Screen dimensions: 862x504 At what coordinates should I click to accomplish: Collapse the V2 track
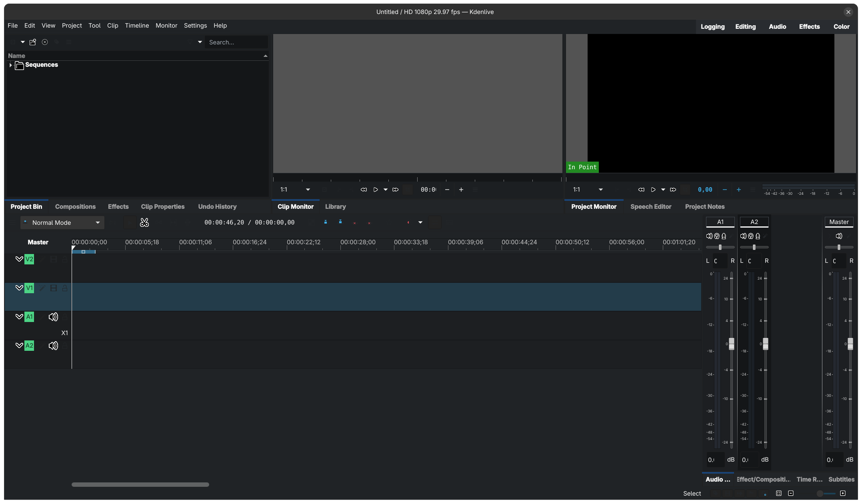point(19,259)
